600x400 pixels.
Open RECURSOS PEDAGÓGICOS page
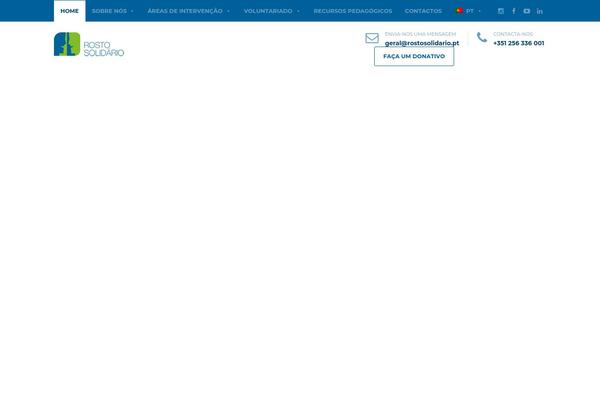point(353,11)
